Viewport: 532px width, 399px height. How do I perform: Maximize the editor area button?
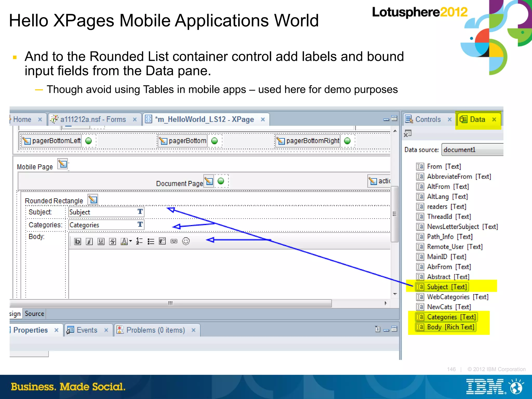click(x=394, y=118)
